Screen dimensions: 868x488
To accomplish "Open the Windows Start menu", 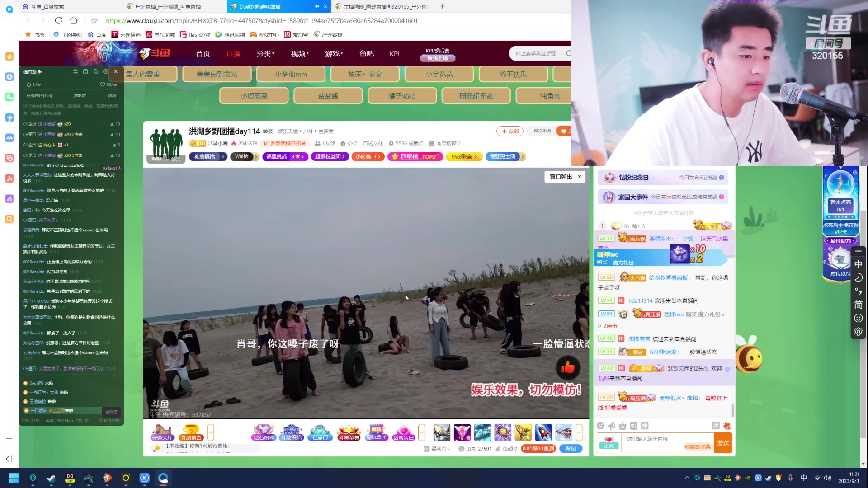I will [14, 478].
